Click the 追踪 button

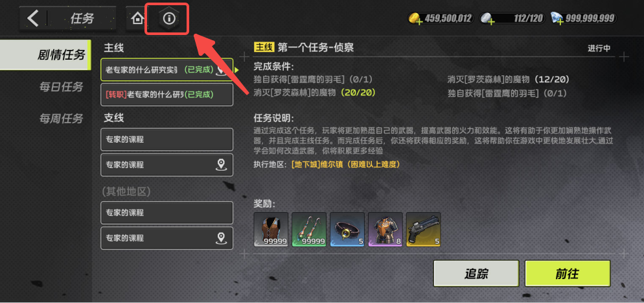click(x=476, y=273)
